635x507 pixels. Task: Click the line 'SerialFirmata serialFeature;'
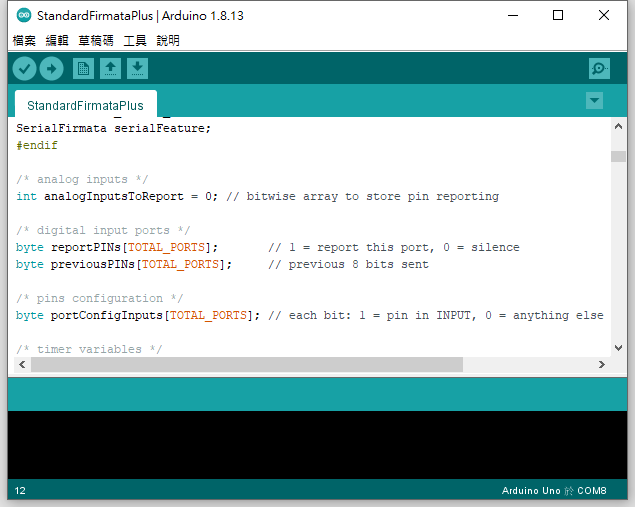click(x=113, y=128)
